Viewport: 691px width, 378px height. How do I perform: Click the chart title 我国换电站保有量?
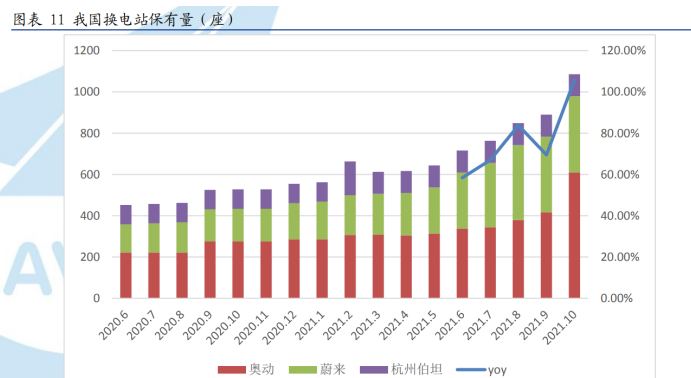pyautogui.click(x=133, y=19)
